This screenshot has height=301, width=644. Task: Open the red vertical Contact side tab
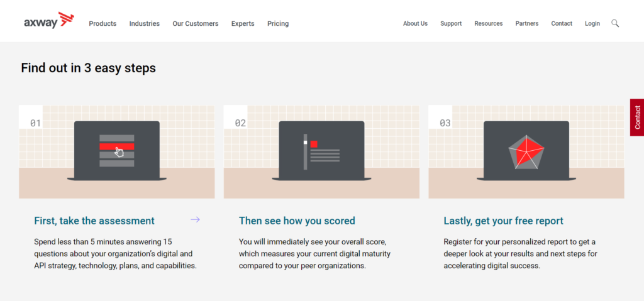[x=636, y=118]
